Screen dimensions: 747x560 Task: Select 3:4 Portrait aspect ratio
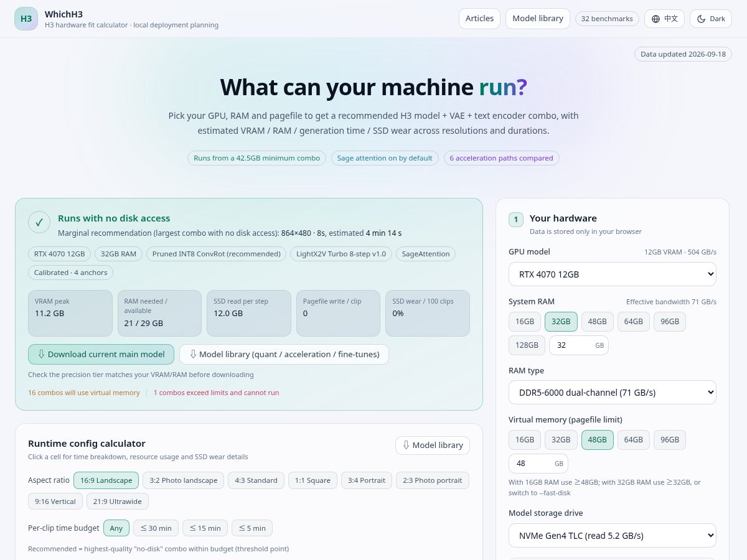point(367,480)
